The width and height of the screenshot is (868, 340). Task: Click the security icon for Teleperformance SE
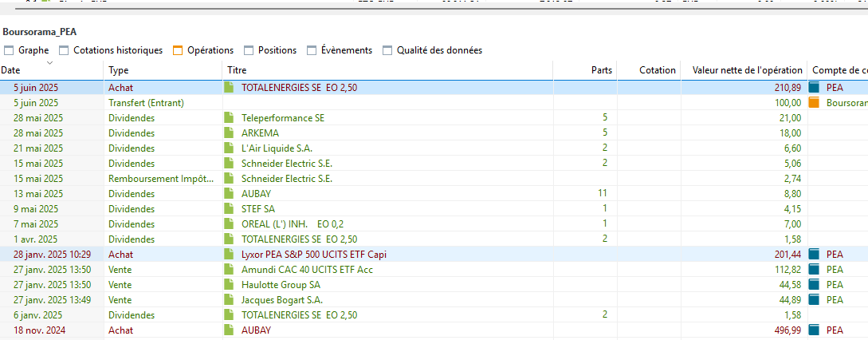(x=230, y=118)
